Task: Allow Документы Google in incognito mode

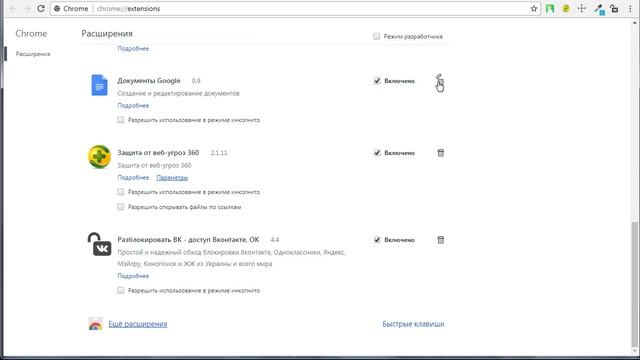Action: click(120, 120)
